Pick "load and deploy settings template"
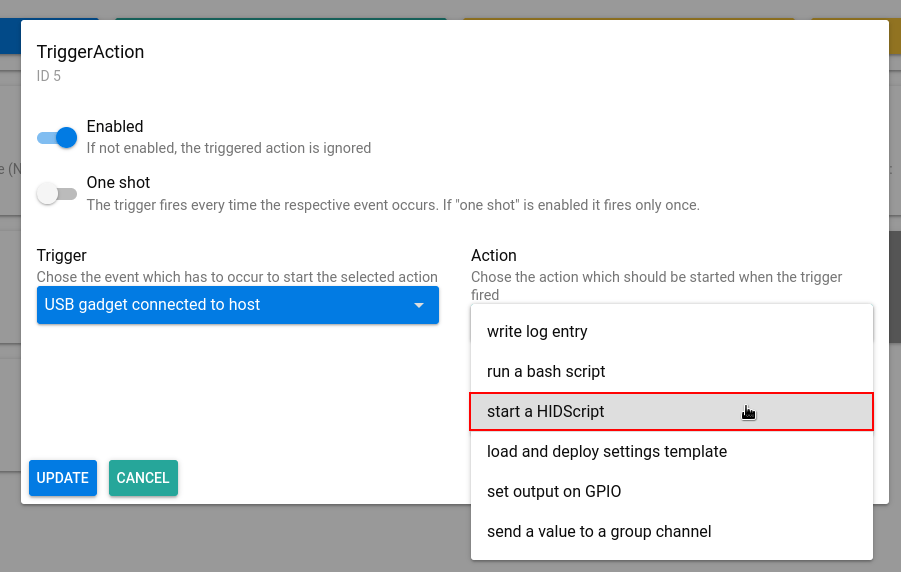 tap(607, 452)
